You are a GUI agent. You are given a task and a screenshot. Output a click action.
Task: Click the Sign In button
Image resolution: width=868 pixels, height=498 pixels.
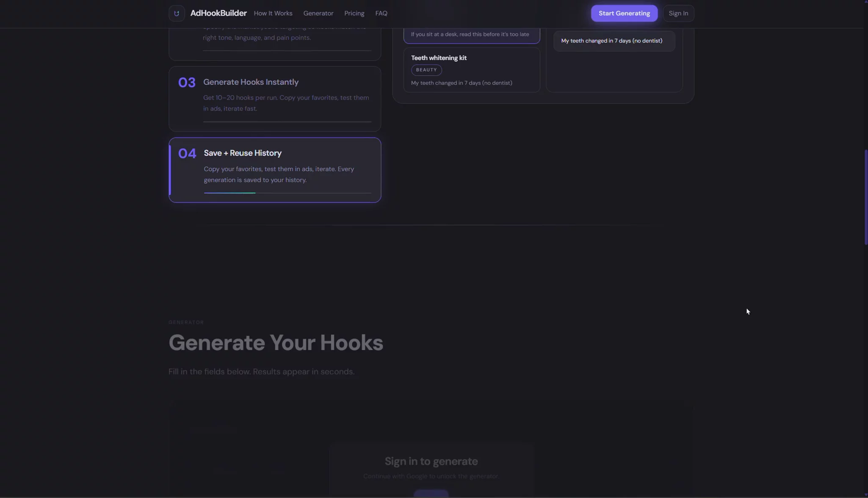pyautogui.click(x=679, y=13)
